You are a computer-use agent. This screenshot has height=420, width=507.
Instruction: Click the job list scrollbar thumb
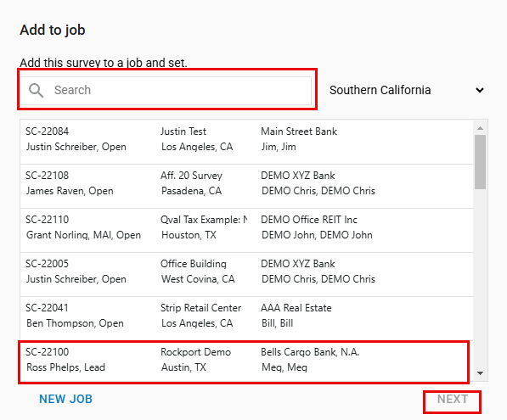[480, 162]
